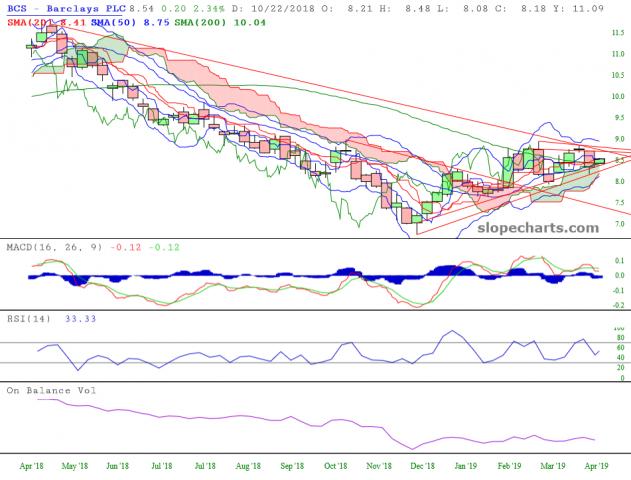Select the SMA(50) 8.75 legend label
This screenshot has width=631, height=480.
pos(130,23)
